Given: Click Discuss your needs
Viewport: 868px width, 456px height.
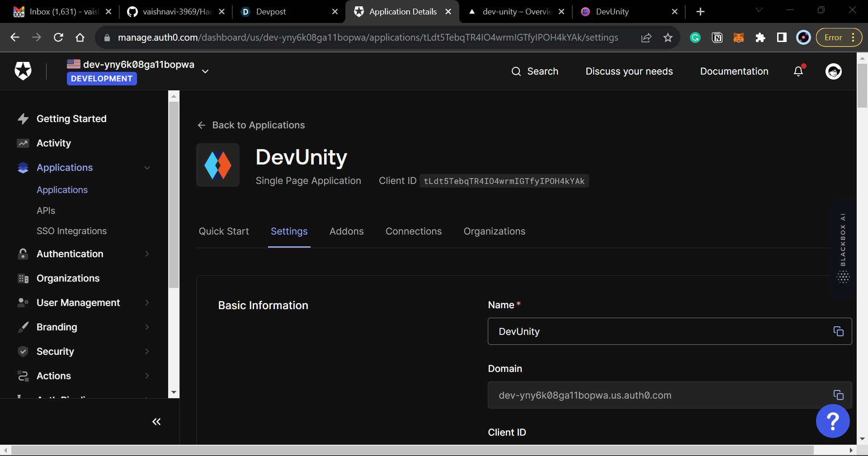Looking at the screenshot, I should coord(629,71).
